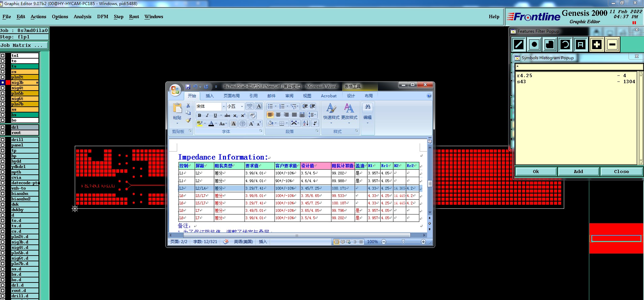Screen dimensions: 644x300
Task: Click the Word Office button orb
Action: (x=175, y=90)
